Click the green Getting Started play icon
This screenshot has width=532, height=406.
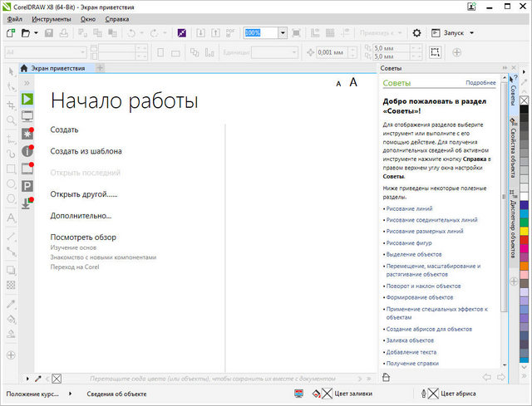27,99
